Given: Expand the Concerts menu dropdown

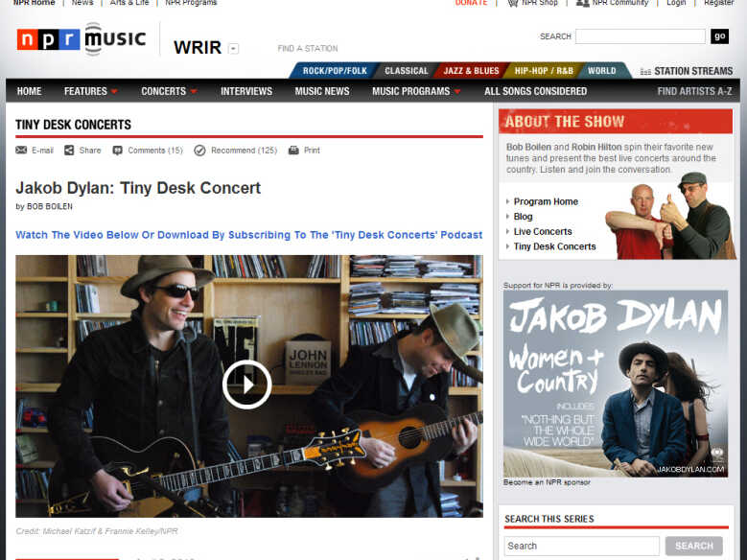Looking at the screenshot, I should [194, 91].
